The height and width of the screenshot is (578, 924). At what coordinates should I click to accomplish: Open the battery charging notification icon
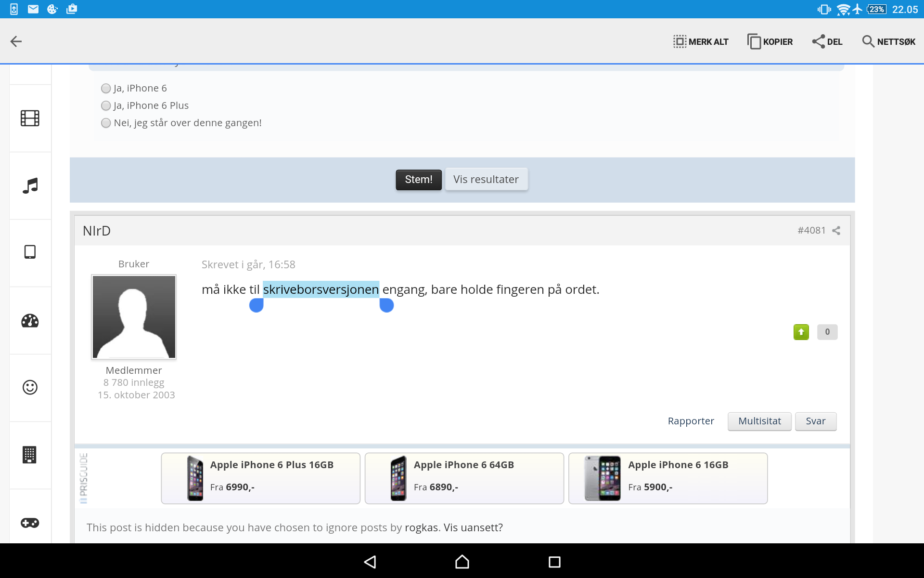coord(14,9)
